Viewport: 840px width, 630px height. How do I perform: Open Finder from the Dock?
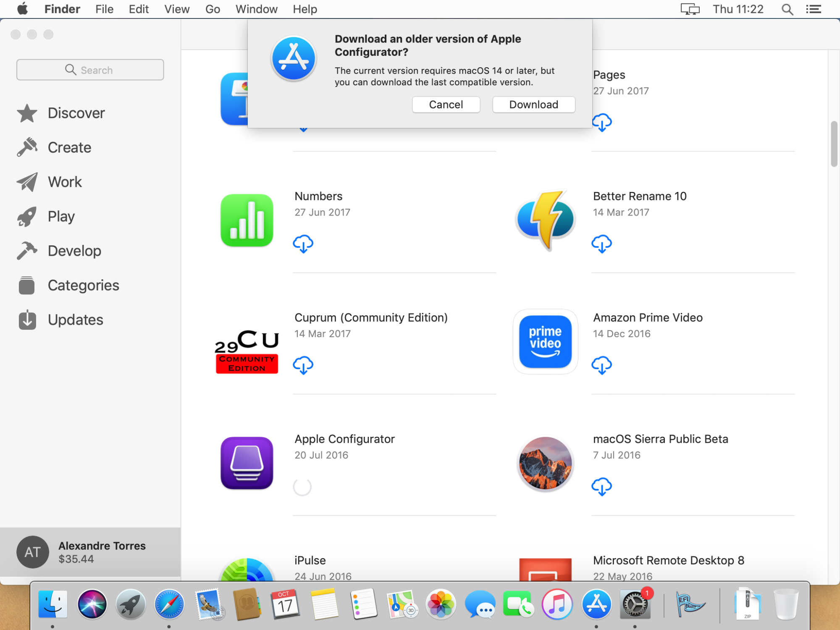click(x=53, y=604)
